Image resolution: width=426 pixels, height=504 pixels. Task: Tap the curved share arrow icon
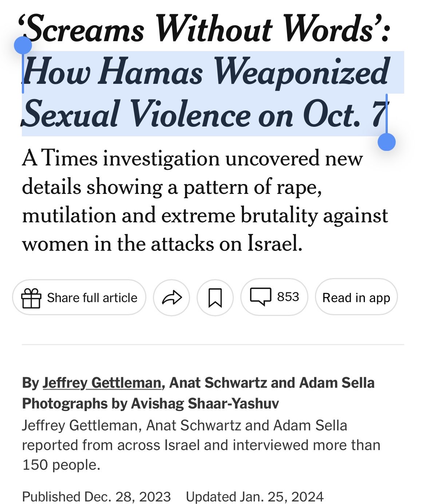click(171, 298)
